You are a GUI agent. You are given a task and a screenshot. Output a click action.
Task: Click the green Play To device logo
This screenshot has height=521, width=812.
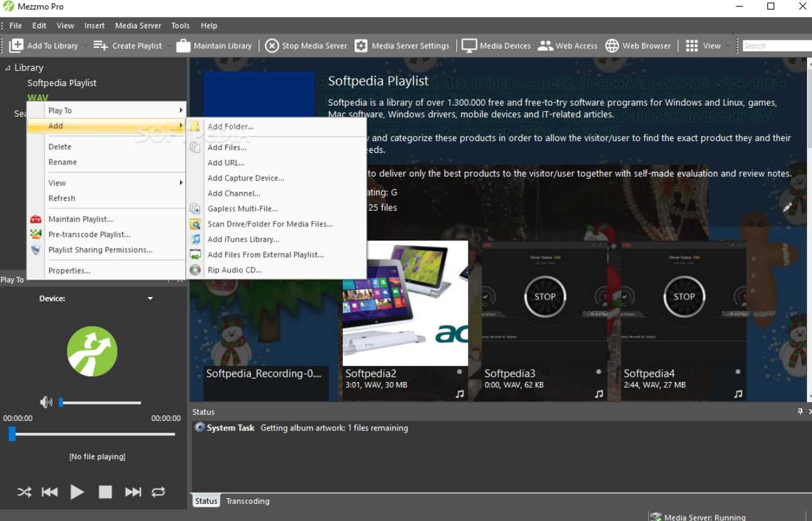coord(92,351)
